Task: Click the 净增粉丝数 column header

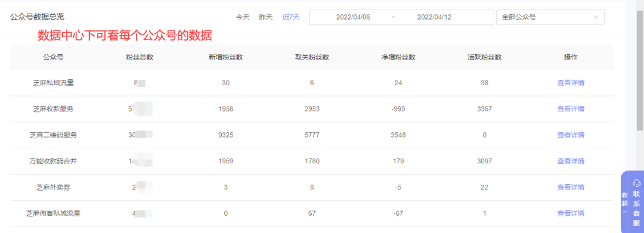Action: coord(398,57)
